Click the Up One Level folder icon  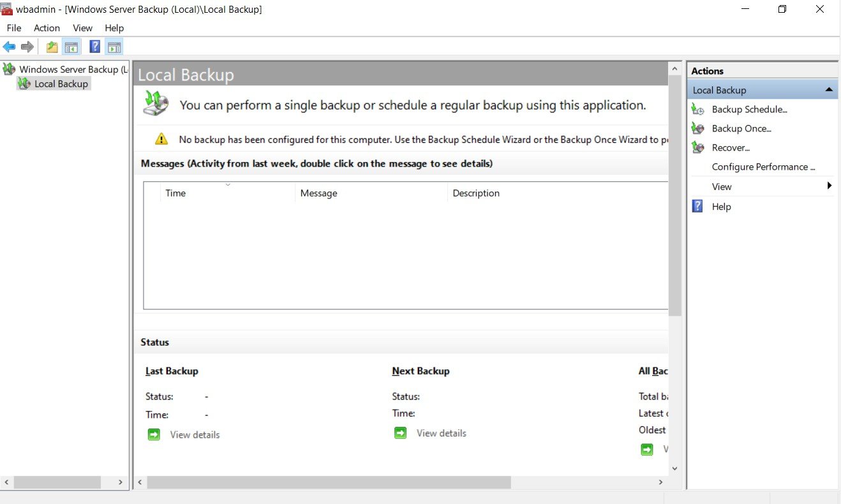click(52, 47)
